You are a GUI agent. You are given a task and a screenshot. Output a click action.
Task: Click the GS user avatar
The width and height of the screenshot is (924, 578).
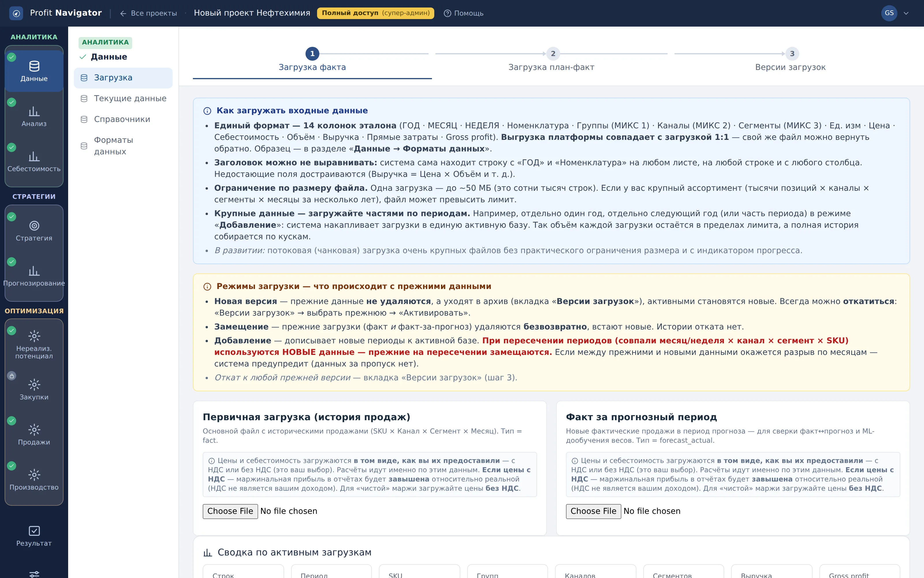point(889,13)
